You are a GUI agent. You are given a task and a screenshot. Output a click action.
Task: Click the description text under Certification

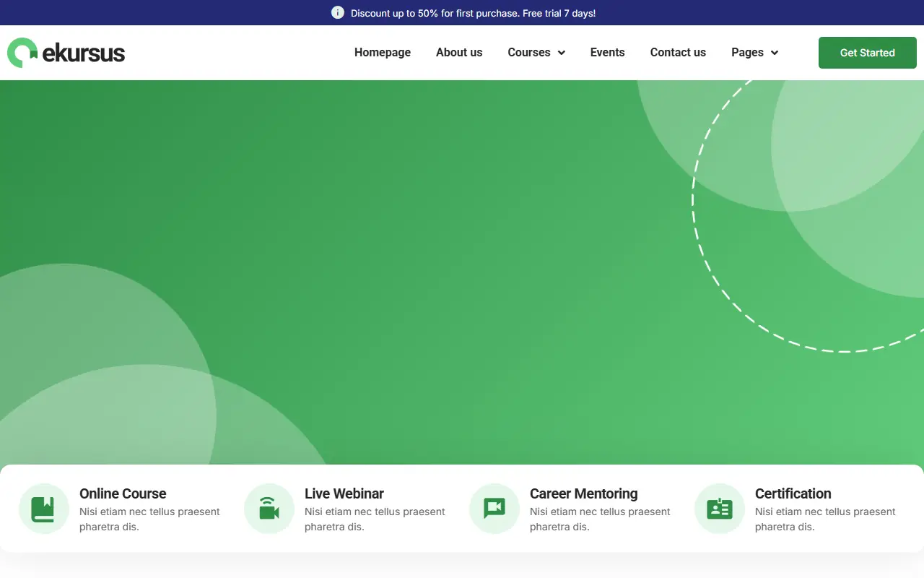tap(825, 519)
